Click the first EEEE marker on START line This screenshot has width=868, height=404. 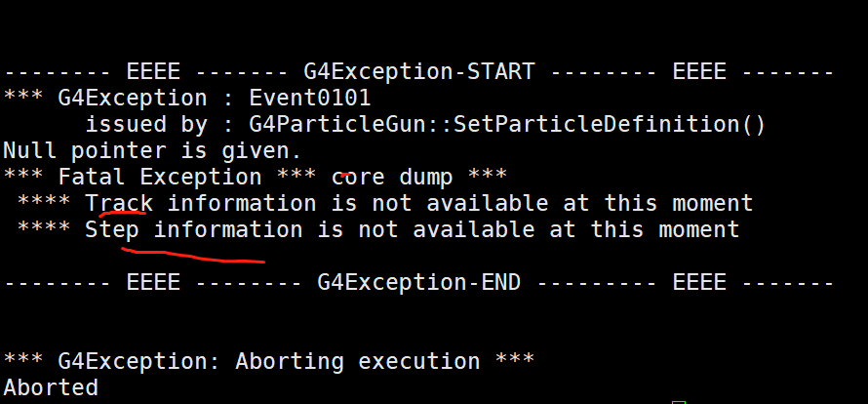point(153,72)
